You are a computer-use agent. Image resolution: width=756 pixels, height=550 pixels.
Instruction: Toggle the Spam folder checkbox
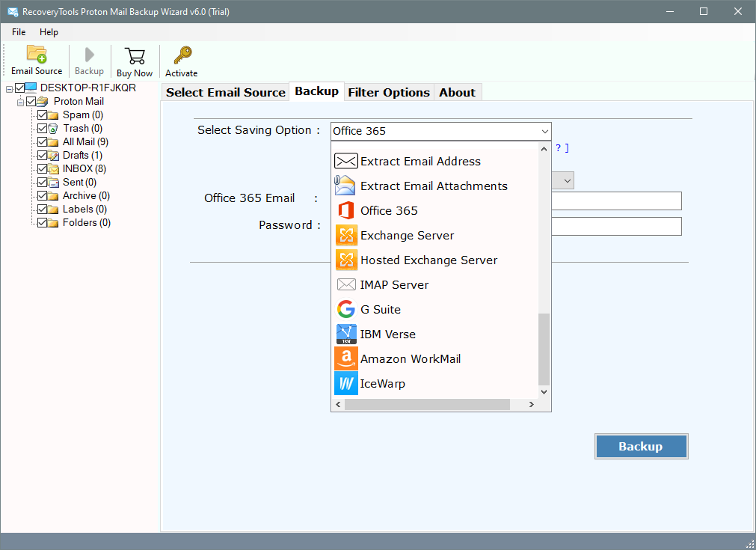(x=43, y=115)
